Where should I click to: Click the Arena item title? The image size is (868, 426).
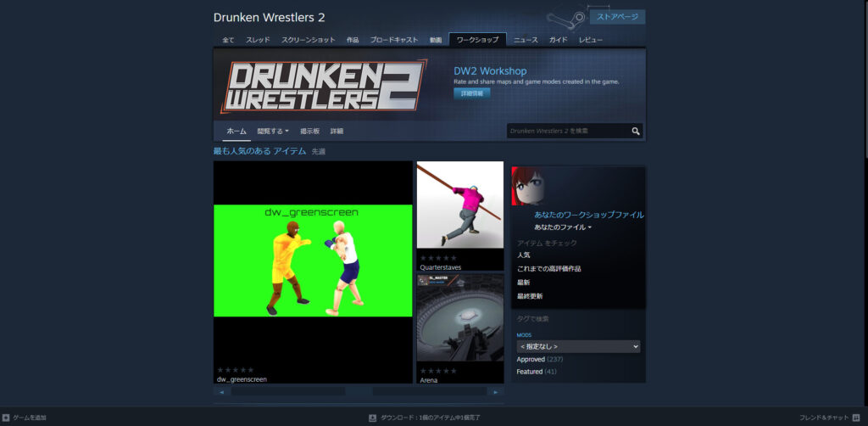pos(429,380)
